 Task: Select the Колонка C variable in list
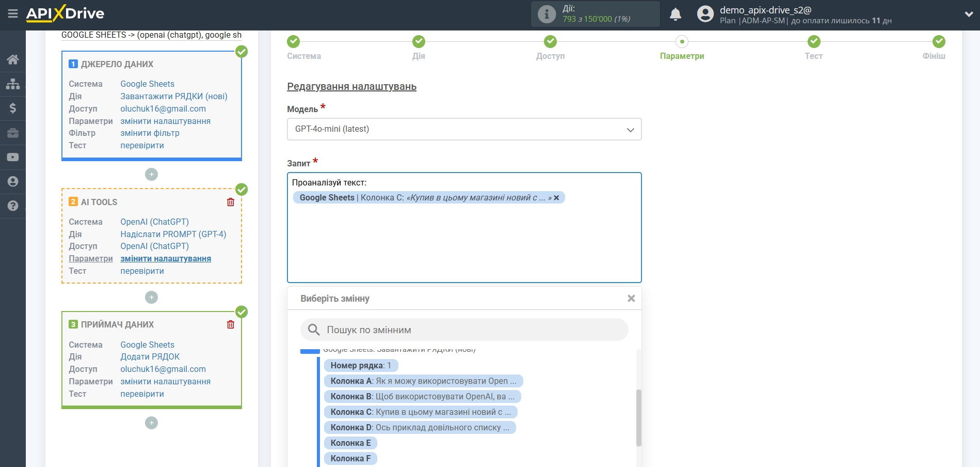[x=421, y=412]
